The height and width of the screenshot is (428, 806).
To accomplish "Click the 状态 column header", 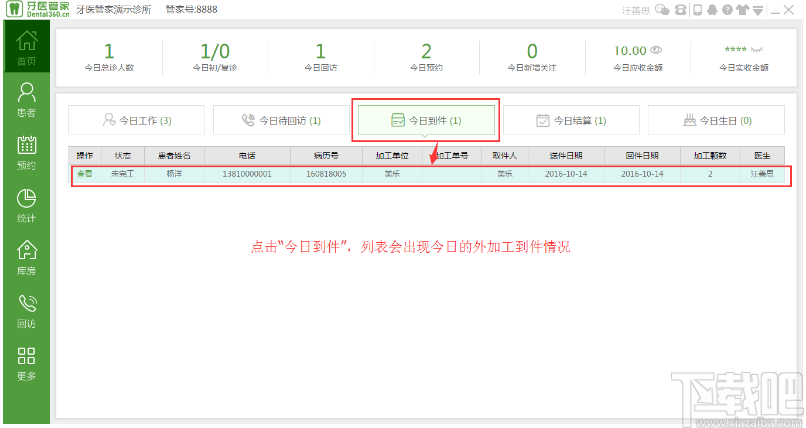I will 123,155.
